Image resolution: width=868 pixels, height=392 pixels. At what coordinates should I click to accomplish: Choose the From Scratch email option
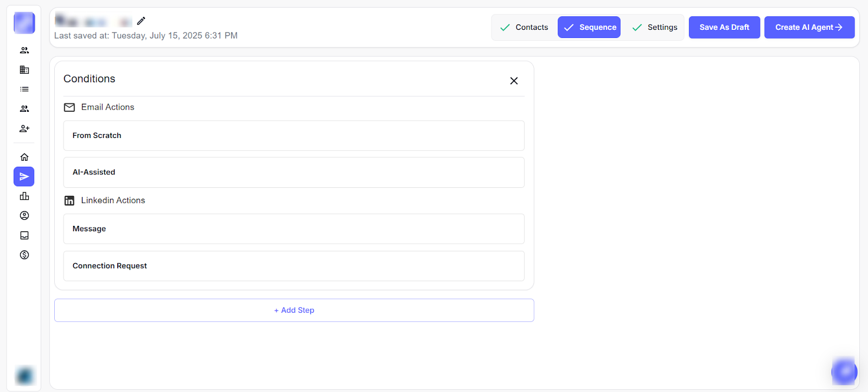coord(294,136)
